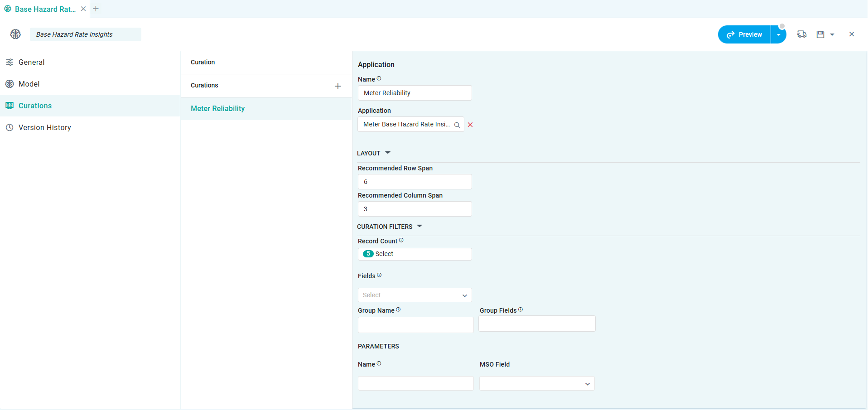
Task: Click the Preview button
Action: [x=744, y=35]
